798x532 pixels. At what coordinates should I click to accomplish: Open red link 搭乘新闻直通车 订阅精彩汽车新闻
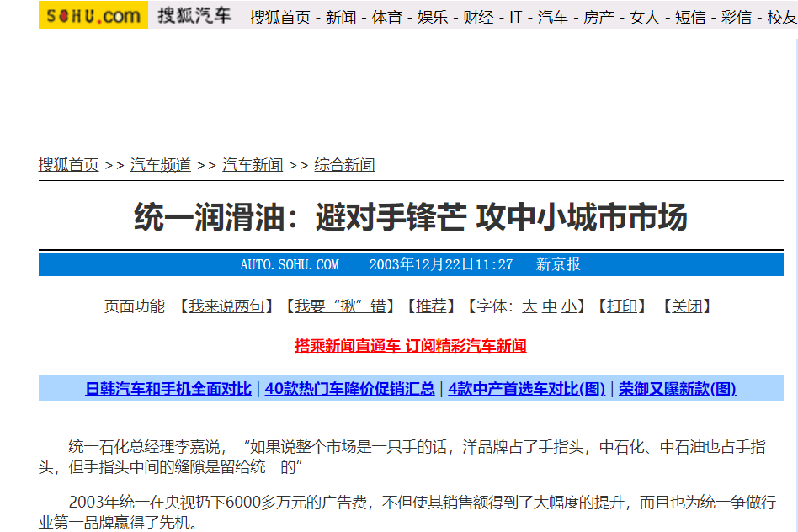410,346
